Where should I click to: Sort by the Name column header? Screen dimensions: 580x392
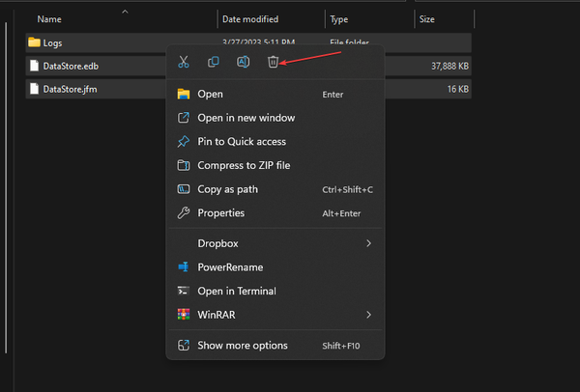pyautogui.click(x=48, y=18)
